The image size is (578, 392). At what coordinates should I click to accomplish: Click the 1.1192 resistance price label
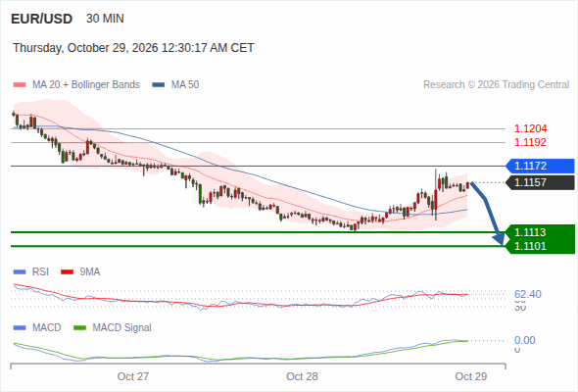pyautogui.click(x=530, y=142)
